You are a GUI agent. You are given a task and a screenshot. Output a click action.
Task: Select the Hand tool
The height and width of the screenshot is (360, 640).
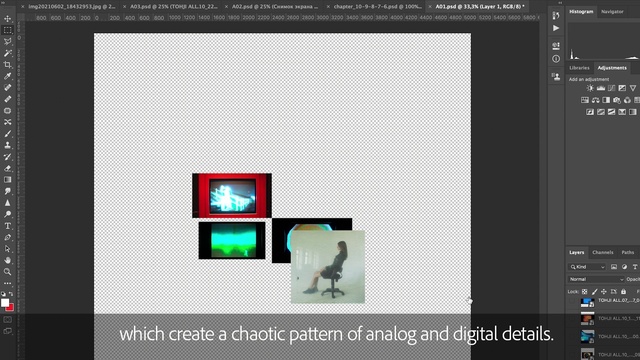7,260
